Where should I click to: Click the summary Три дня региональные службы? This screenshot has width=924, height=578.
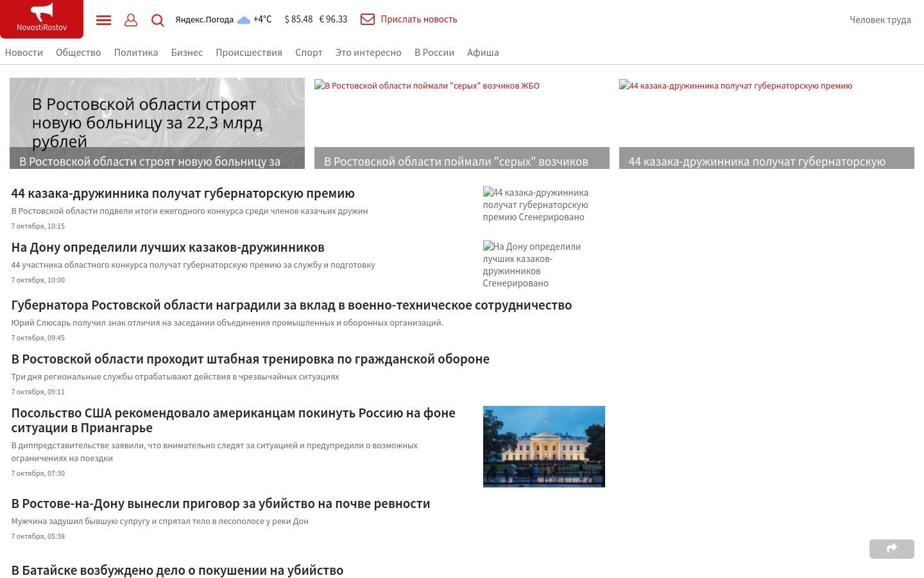[175, 376]
